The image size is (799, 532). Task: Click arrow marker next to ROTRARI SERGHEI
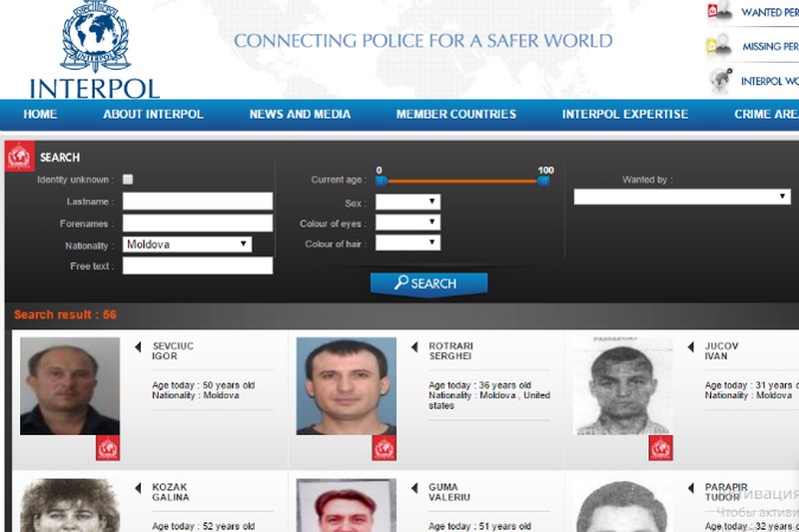tap(413, 346)
